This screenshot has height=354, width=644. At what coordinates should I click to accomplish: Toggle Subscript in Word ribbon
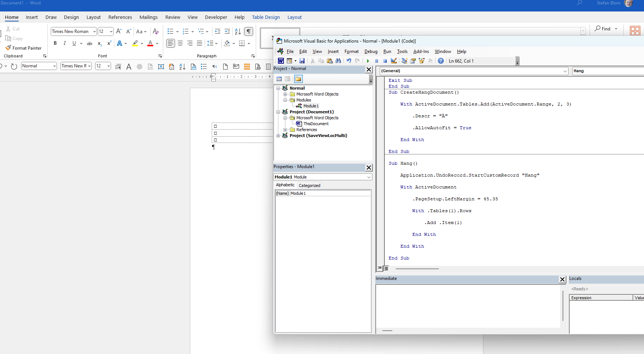[x=100, y=43]
